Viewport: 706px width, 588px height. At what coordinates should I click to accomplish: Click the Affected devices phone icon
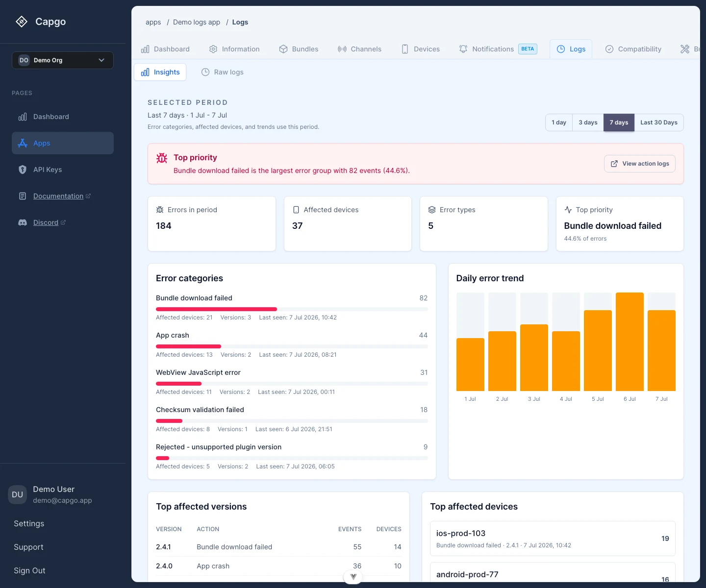[296, 210]
